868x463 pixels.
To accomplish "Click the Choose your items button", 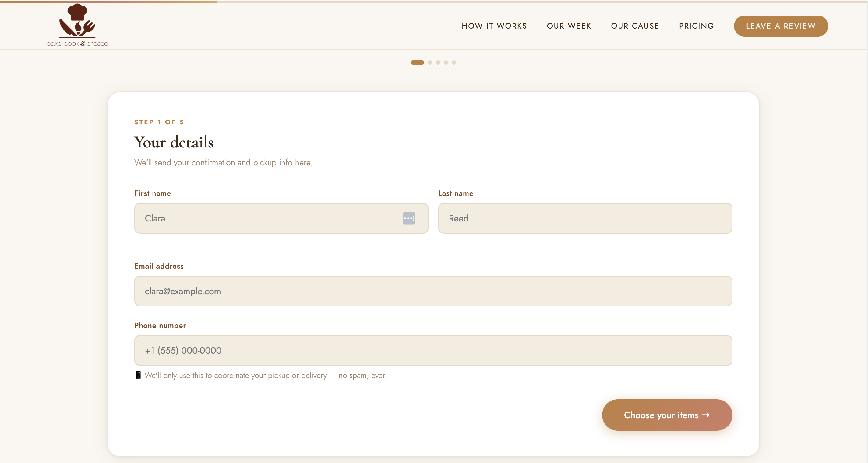I will pos(667,415).
